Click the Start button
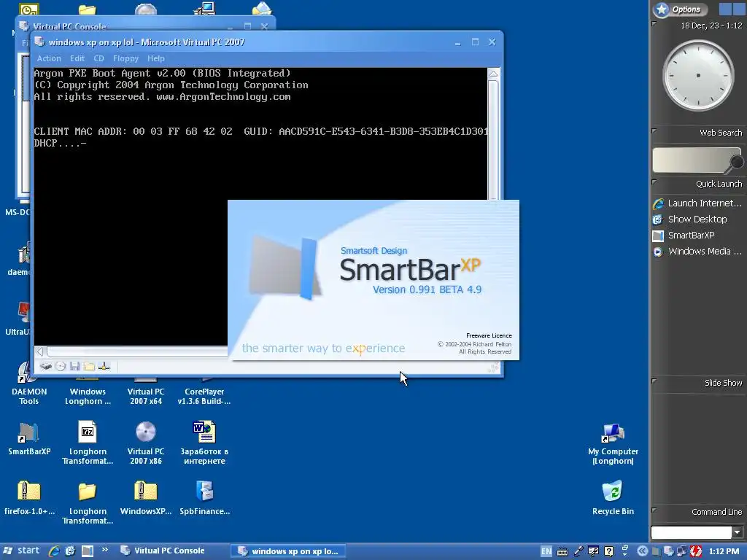Viewport: 747px width, 560px height. [x=21, y=551]
